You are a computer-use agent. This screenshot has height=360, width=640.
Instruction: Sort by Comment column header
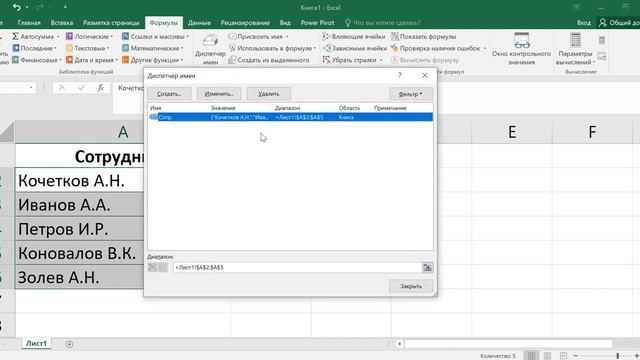point(390,108)
